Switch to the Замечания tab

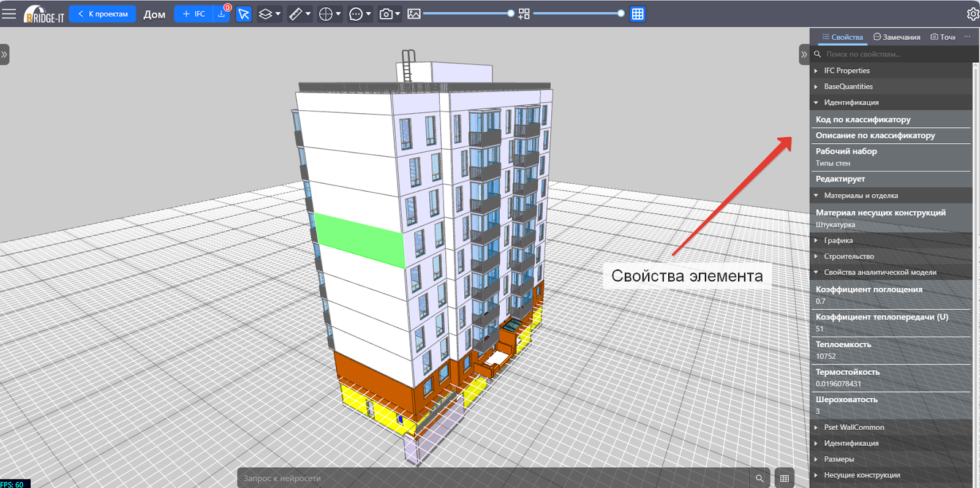point(897,37)
